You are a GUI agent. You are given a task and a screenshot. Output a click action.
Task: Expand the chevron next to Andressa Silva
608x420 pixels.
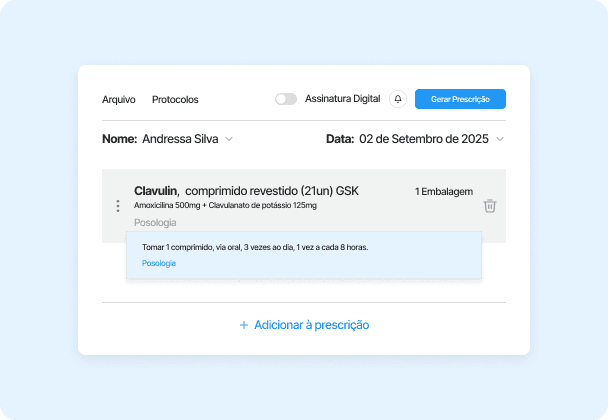[x=229, y=139]
